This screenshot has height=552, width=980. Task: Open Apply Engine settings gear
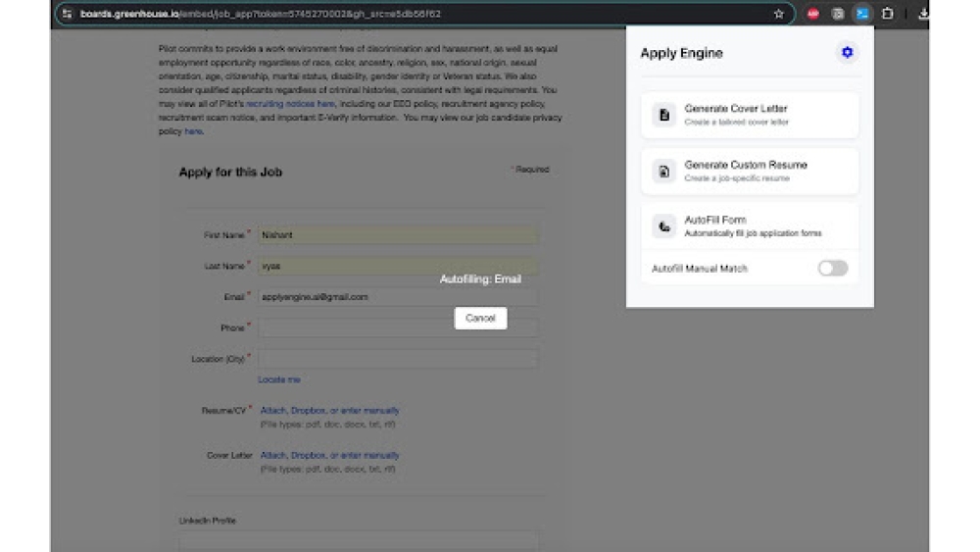(847, 53)
